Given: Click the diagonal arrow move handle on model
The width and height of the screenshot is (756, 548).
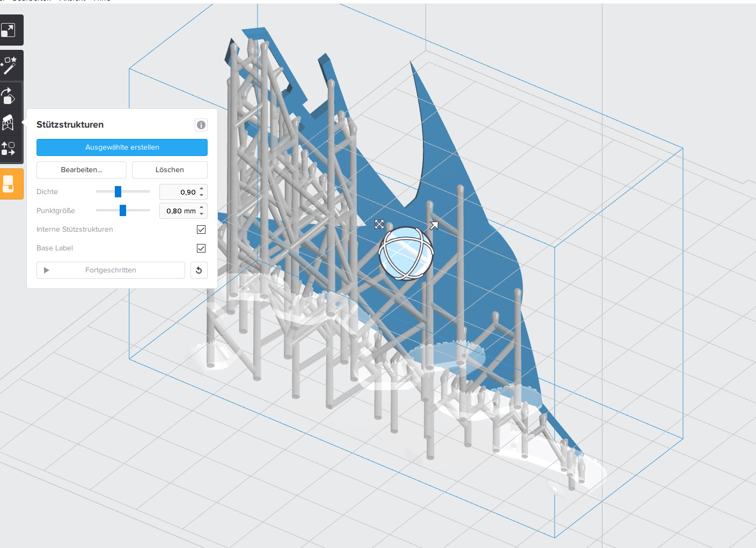Looking at the screenshot, I should (x=434, y=225).
